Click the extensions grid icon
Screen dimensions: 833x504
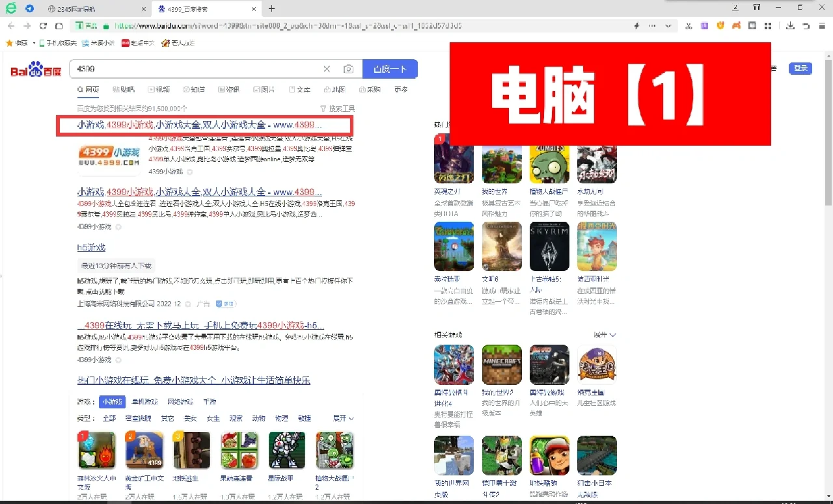point(768,26)
